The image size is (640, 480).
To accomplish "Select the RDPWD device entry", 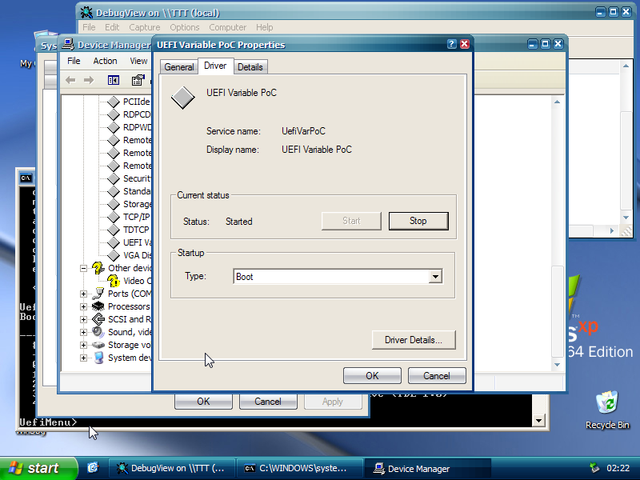I will (137, 127).
